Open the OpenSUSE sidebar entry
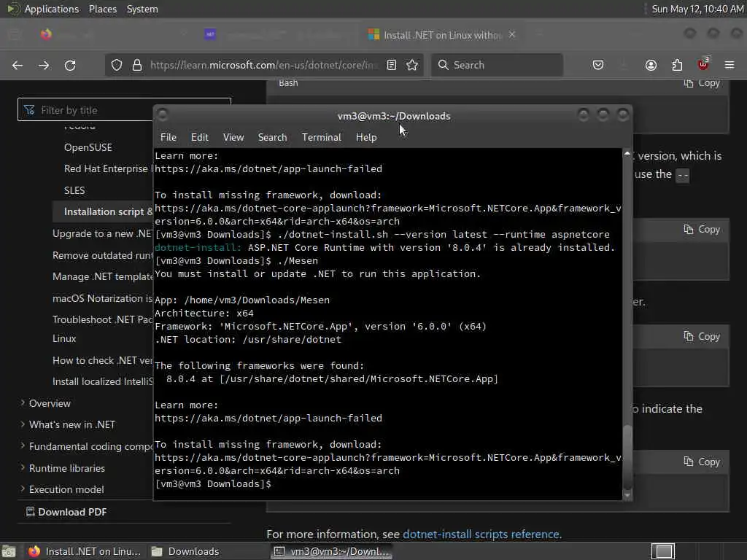The image size is (747, 560). point(88,147)
